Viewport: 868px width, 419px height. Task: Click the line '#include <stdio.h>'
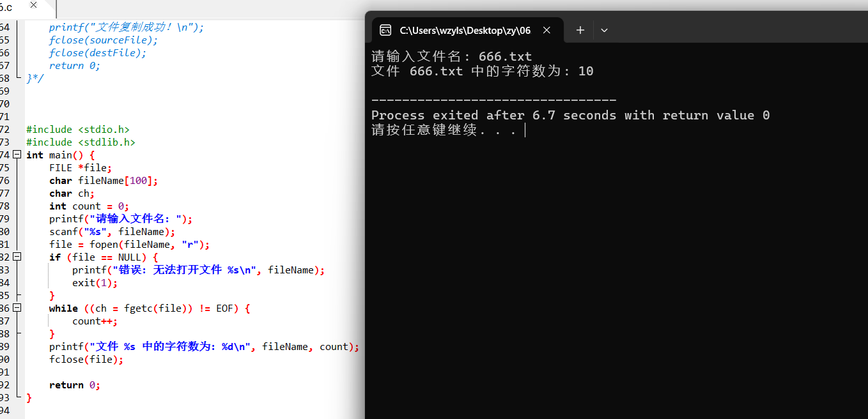click(x=78, y=129)
